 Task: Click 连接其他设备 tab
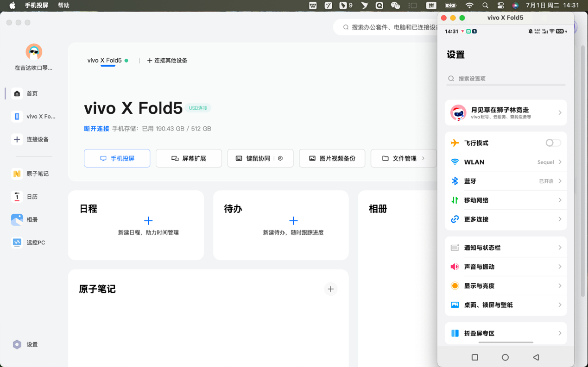pos(167,61)
